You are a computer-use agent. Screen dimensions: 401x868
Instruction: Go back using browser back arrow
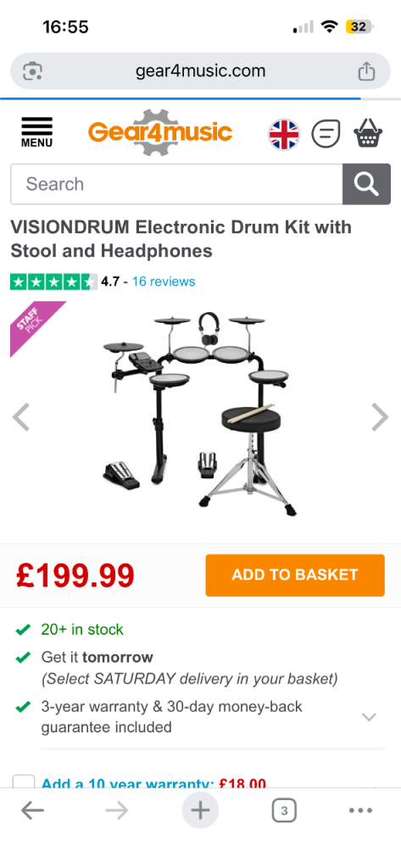32,811
